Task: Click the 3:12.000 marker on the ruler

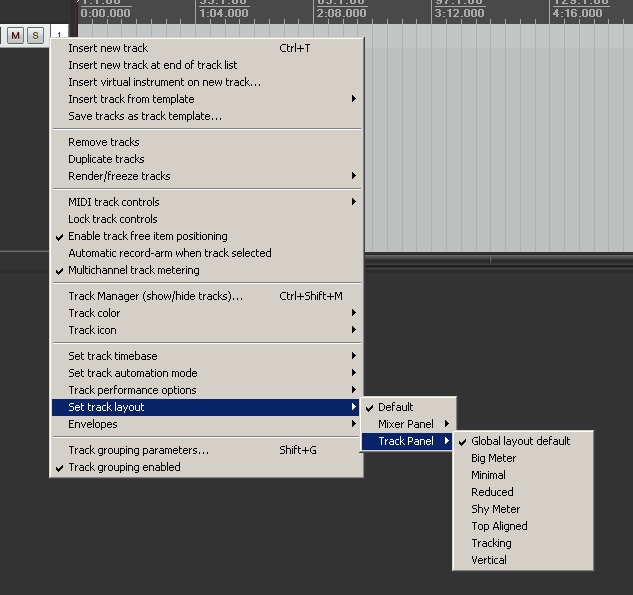Action: [458, 14]
